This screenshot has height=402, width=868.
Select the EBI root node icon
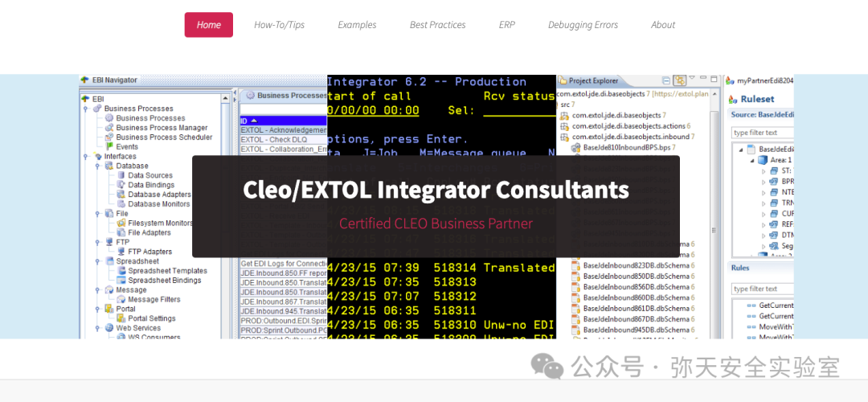(x=85, y=99)
